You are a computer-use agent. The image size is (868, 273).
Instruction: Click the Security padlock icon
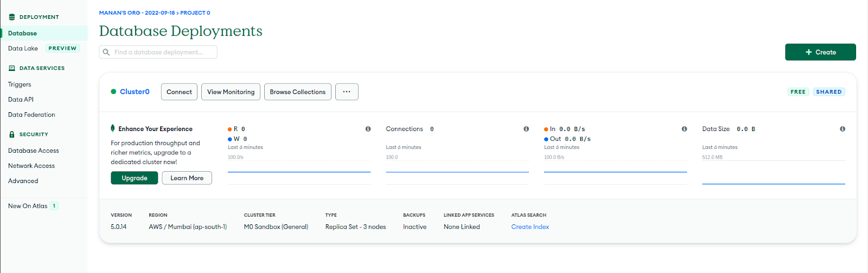point(12,134)
